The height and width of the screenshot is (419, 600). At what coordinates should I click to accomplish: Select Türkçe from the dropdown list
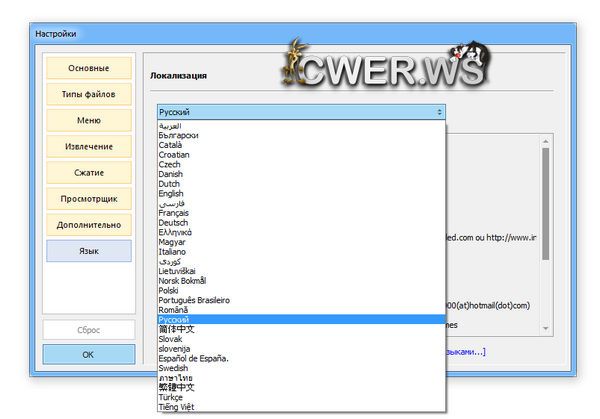pyautogui.click(x=171, y=396)
